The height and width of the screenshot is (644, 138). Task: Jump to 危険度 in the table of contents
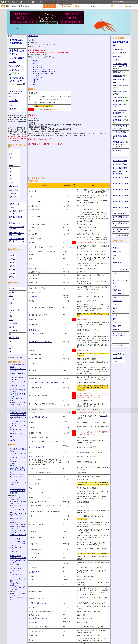[x=35, y=61]
